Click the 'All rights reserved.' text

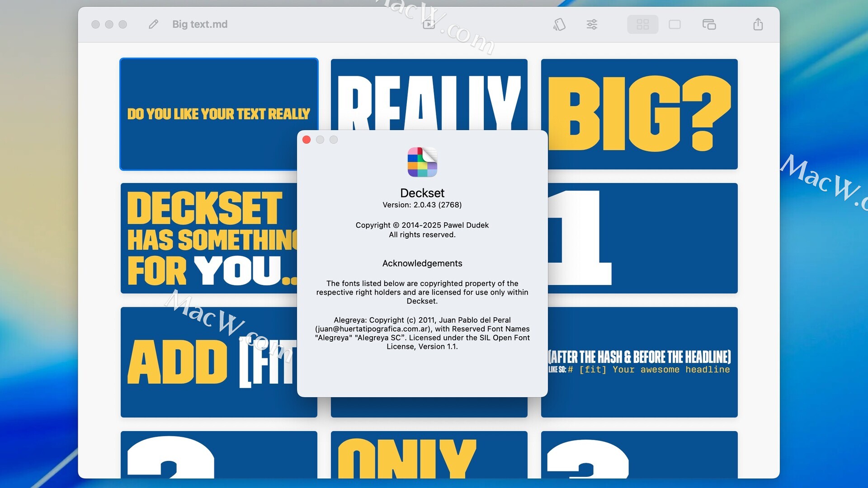pos(422,235)
